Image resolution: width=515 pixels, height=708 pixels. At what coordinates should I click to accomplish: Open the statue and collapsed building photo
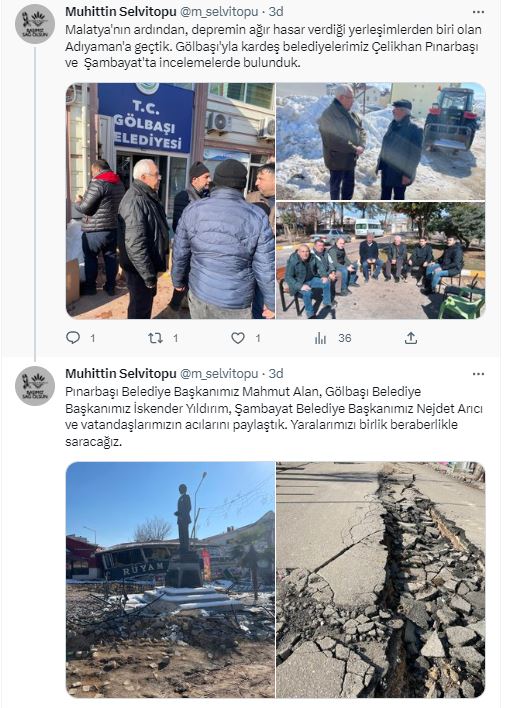(170, 580)
